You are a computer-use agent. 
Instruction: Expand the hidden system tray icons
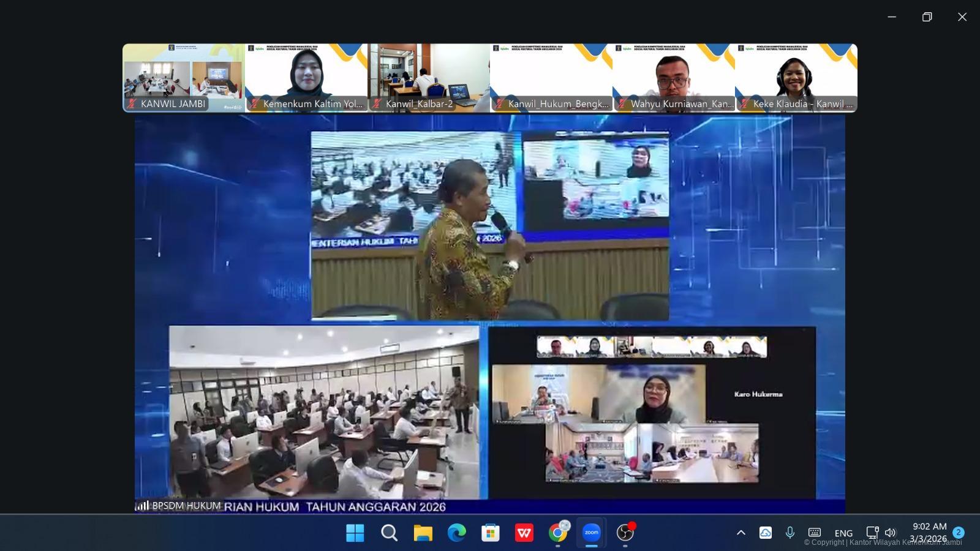tap(741, 533)
